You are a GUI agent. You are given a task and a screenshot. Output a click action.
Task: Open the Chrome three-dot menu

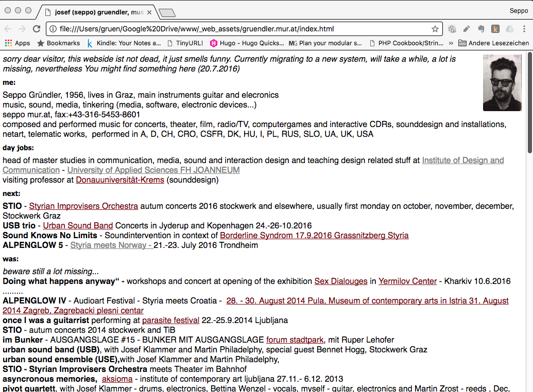[x=524, y=29]
